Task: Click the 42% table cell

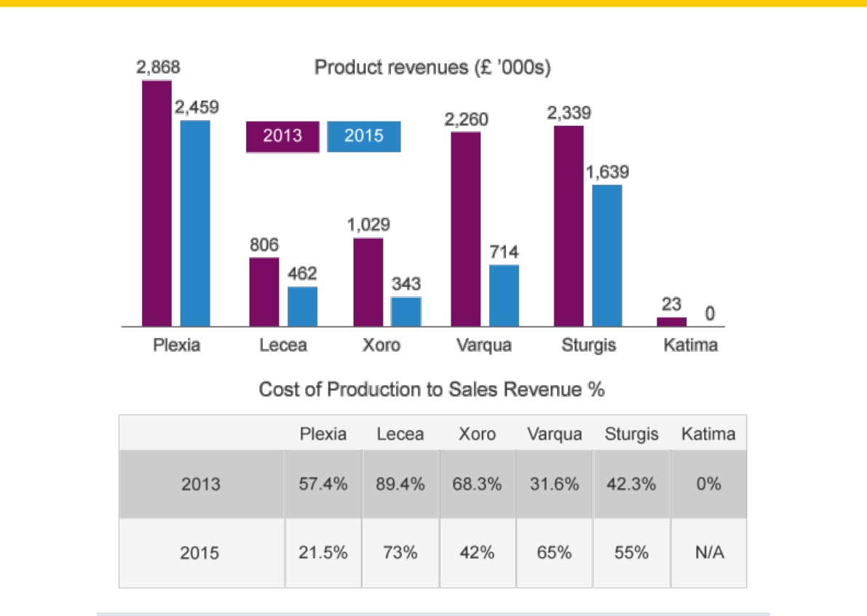Action: click(478, 553)
